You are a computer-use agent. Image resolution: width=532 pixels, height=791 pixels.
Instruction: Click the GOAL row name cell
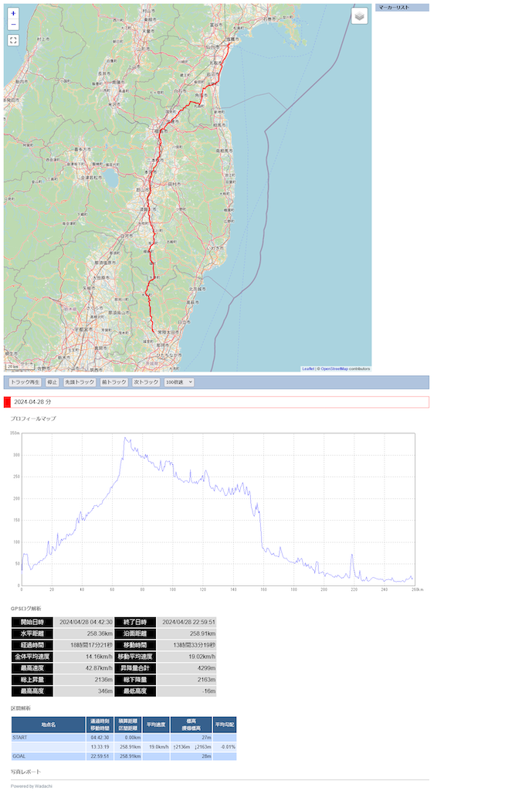(x=49, y=757)
